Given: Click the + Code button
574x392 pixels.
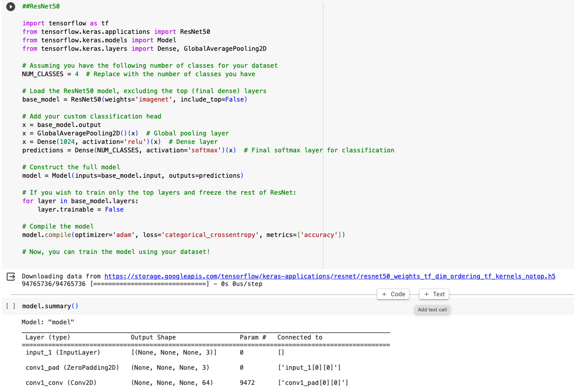Looking at the screenshot, I should coord(394,294).
